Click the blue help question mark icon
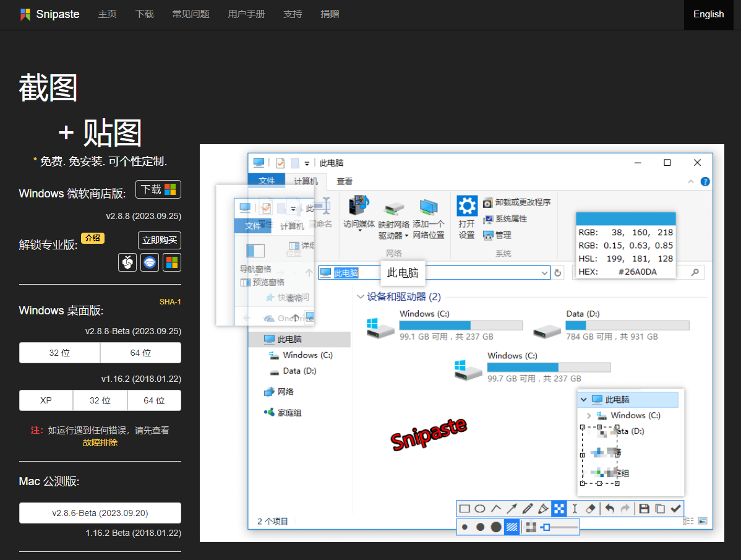741x560 pixels. [705, 181]
